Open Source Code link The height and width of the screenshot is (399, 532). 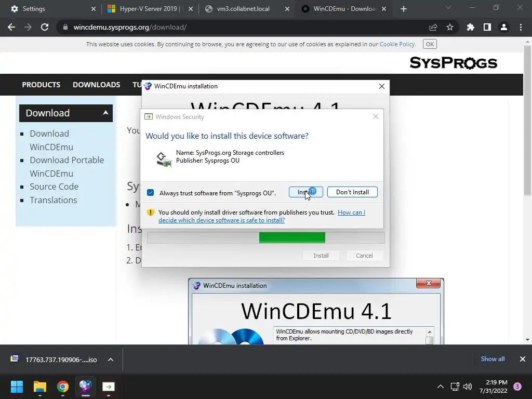pyautogui.click(x=54, y=187)
